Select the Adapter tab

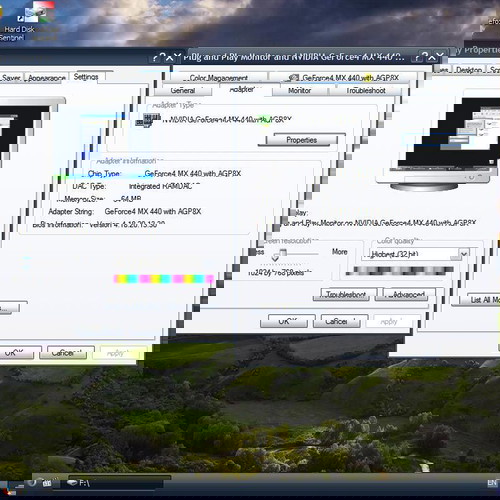242,89
